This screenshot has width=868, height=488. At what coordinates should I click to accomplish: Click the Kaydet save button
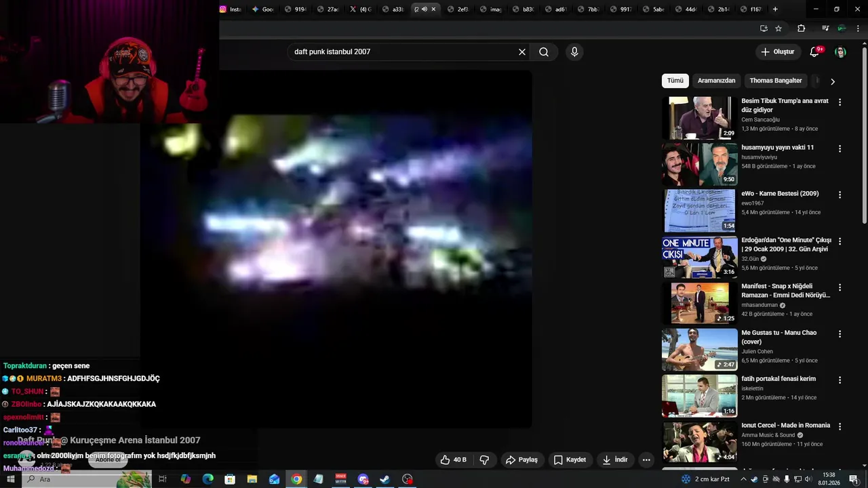coord(570,460)
